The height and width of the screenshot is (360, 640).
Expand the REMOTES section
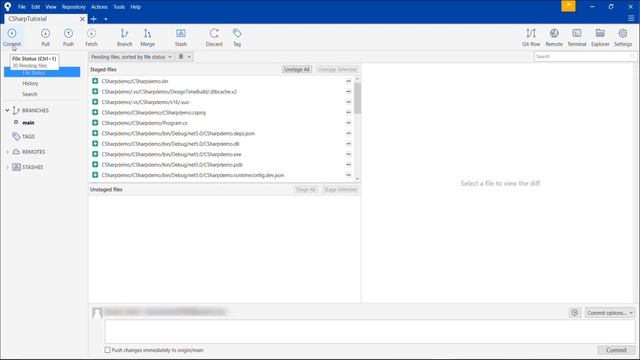pyautogui.click(x=7, y=152)
